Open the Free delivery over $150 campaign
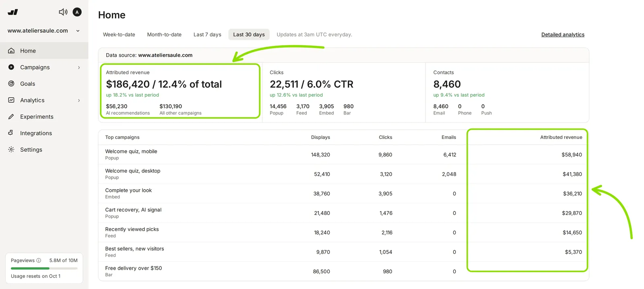The width and height of the screenshot is (644, 289). click(x=134, y=268)
